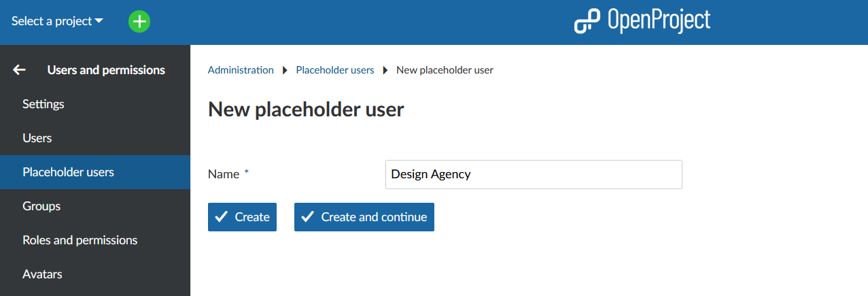Select Users in the sidebar menu
The width and height of the screenshot is (868, 296).
tap(37, 138)
